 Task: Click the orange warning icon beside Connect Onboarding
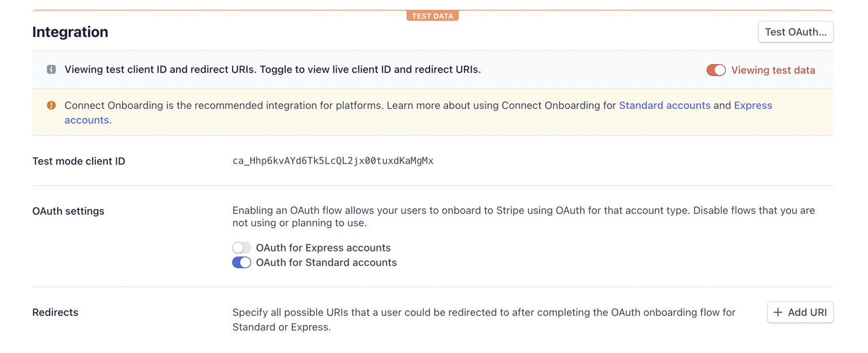coord(51,105)
